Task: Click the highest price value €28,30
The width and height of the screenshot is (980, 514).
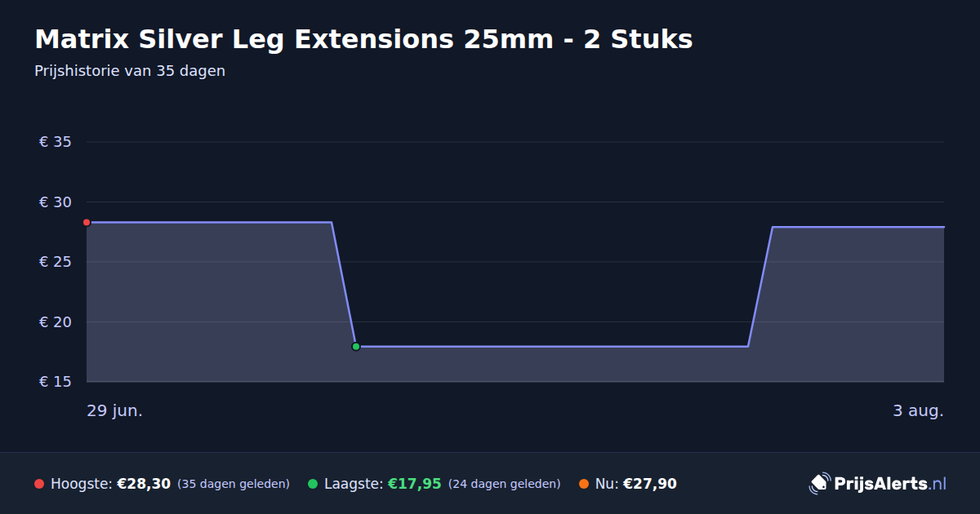Action: pos(144,484)
